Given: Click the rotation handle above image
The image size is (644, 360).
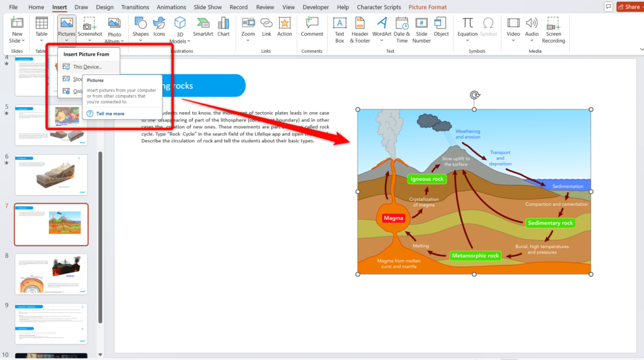Looking at the screenshot, I should [474, 96].
